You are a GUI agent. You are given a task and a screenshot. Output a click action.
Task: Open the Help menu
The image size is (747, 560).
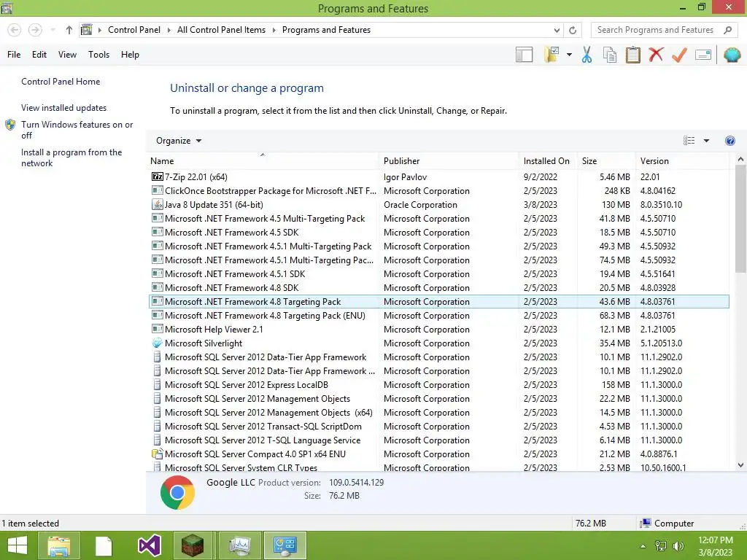coord(130,55)
